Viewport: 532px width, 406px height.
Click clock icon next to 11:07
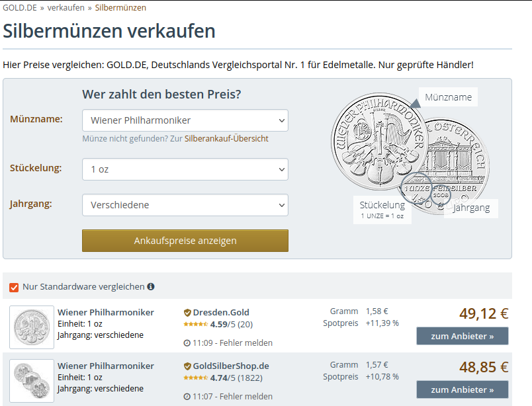pos(187,397)
